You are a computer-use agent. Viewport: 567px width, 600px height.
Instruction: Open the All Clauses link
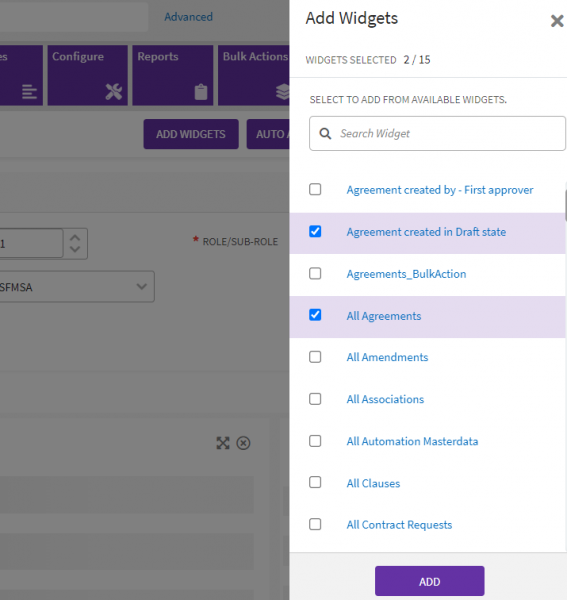pyautogui.click(x=373, y=484)
